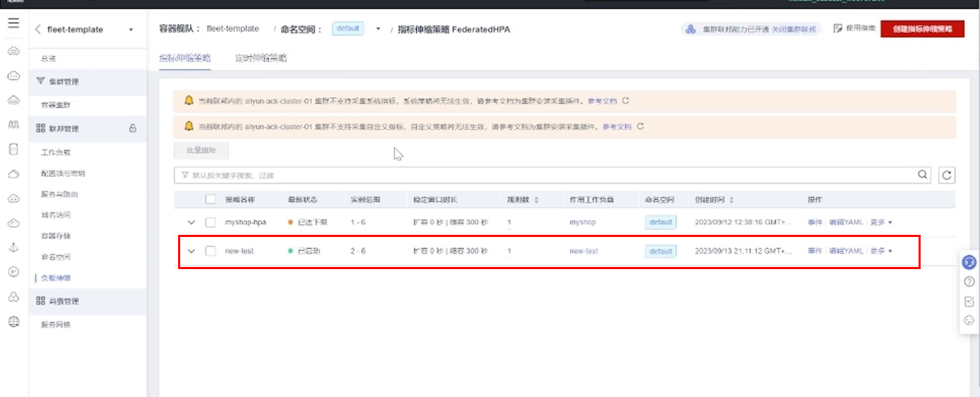Click 事件 for the new-test row
The height and width of the screenshot is (397, 980).
tap(814, 251)
